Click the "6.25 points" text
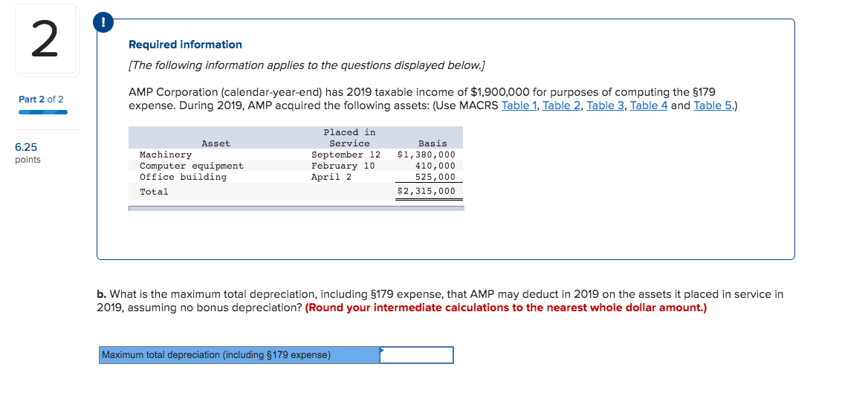This screenshot has width=868, height=416. (x=27, y=153)
